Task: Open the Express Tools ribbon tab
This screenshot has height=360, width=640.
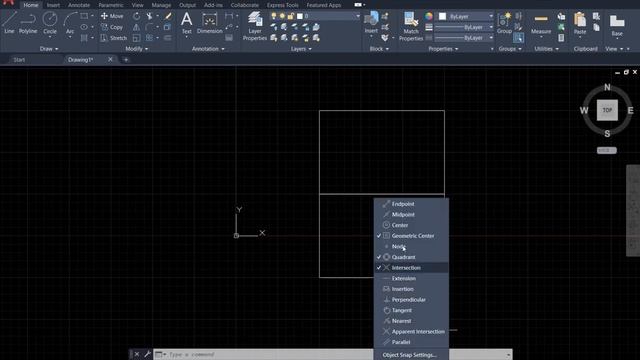Action: pyautogui.click(x=282, y=5)
